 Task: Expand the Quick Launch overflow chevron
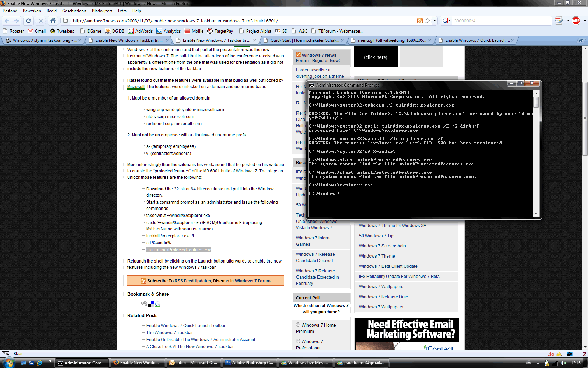(x=50, y=361)
